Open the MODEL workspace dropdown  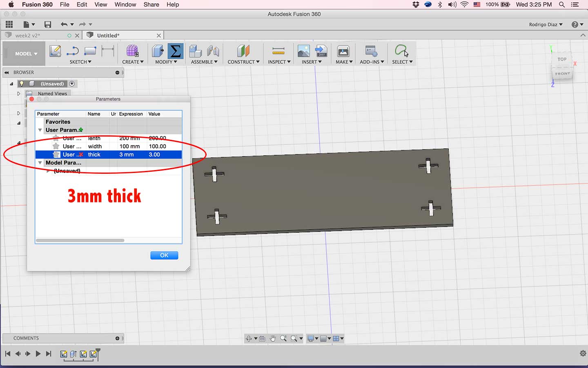(x=26, y=54)
